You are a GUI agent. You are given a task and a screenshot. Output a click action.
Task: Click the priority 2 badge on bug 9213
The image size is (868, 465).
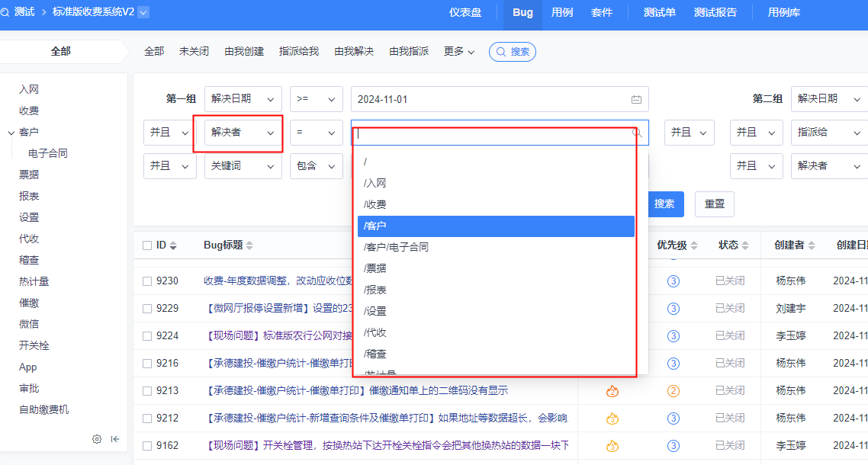click(674, 391)
